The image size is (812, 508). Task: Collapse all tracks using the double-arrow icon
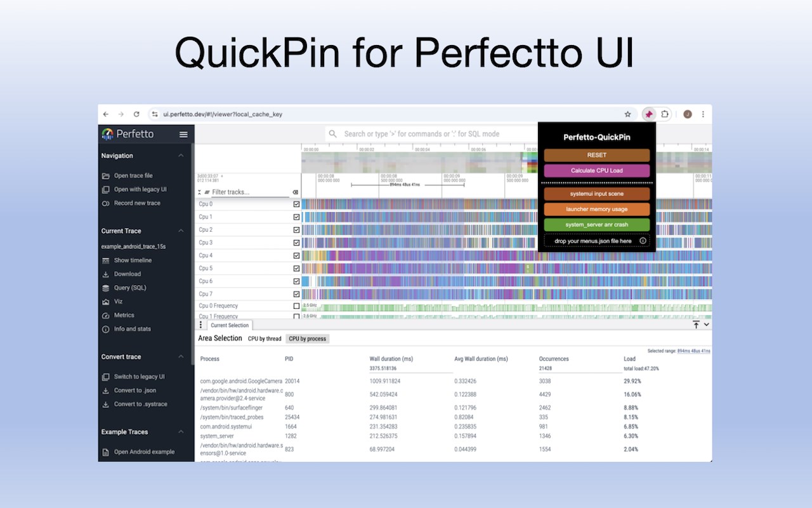click(x=199, y=192)
